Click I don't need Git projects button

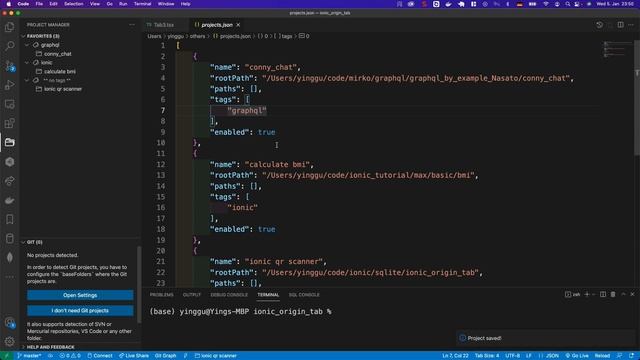pos(80,311)
